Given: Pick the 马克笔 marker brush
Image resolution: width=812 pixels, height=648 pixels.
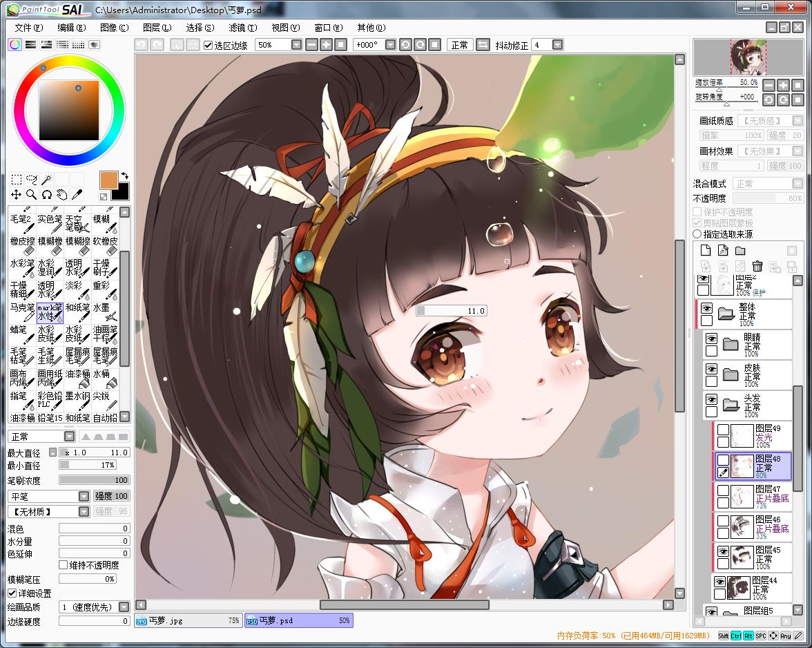Looking at the screenshot, I should 22,312.
